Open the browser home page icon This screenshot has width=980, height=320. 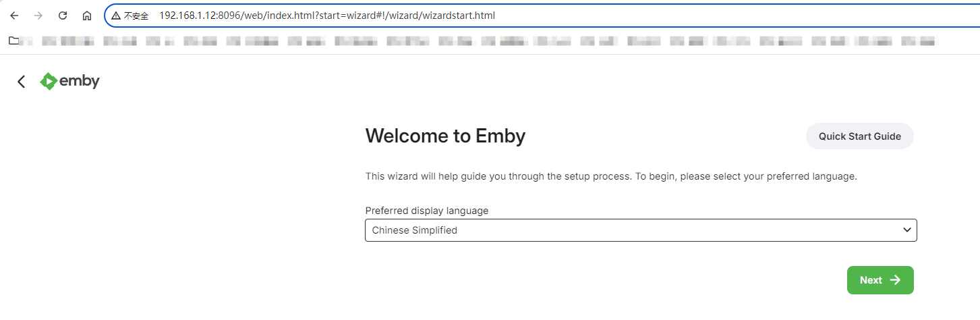click(87, 16)
